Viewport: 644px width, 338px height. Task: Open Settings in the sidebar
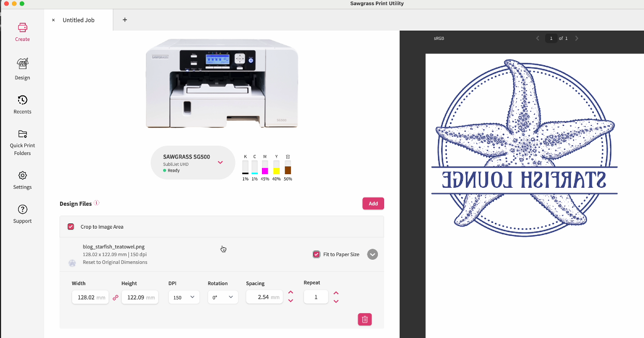click(x=22, y=180)
